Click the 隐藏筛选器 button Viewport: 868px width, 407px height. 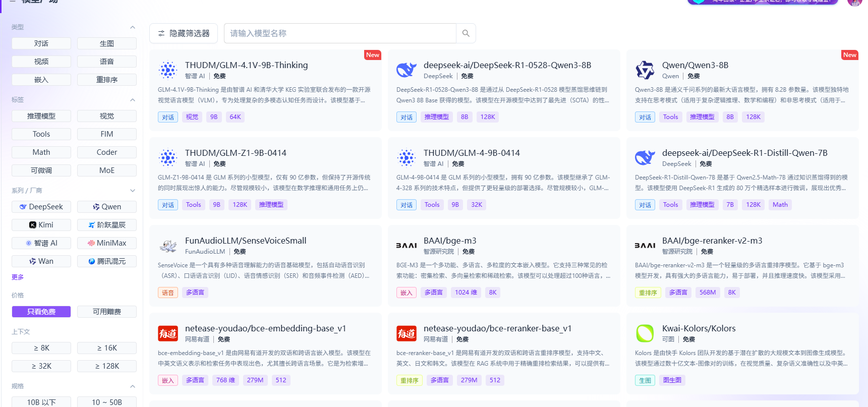[184, 33]
